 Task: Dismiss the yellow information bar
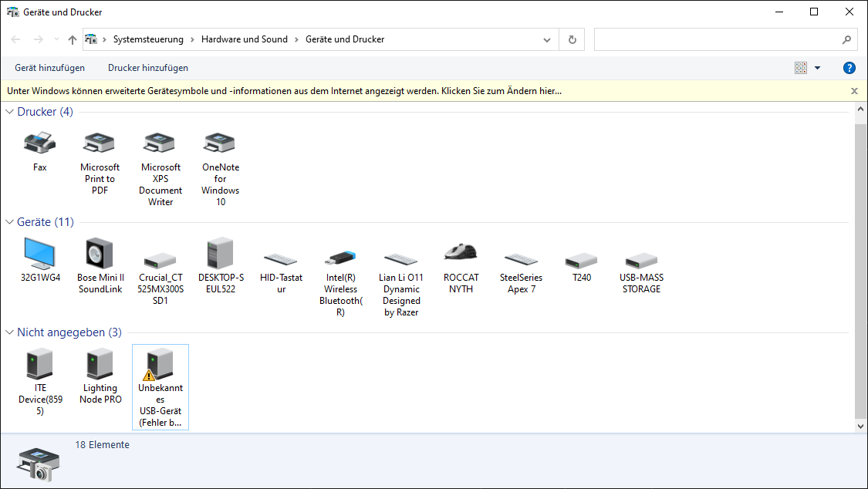point(854,91)
